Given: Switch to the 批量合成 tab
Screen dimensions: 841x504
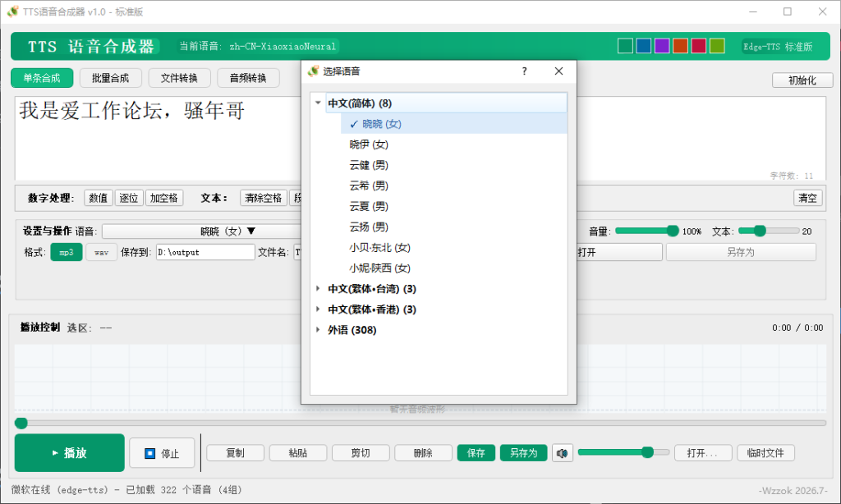Looking at the screenshot, I should coord(111,78).
